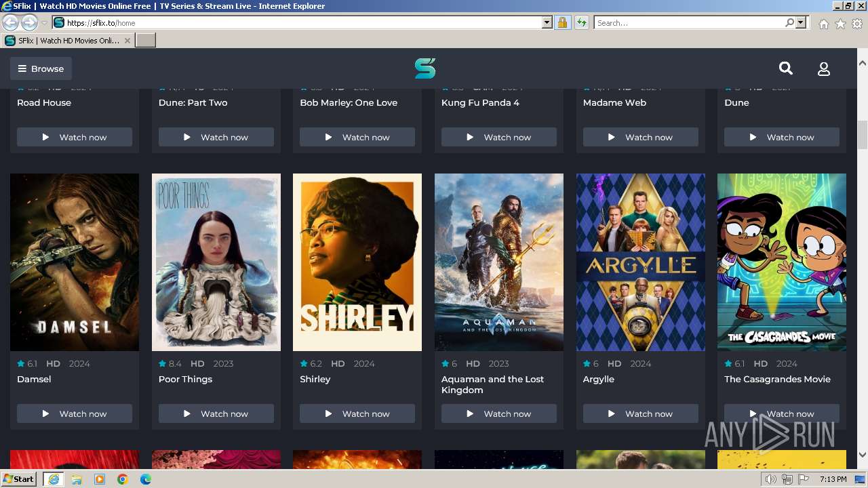Open the Damsel poster thumbnail
This screenshot has height=488, width=868.
click(x=75, y=262)
